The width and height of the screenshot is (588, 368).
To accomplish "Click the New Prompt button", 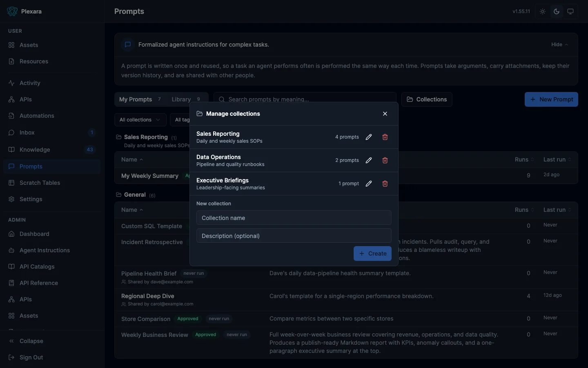I will tap(551, 99).
